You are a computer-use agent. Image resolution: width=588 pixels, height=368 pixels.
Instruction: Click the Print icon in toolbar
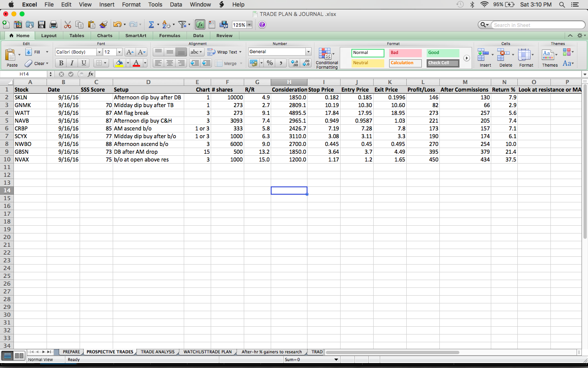coord(53,25)
